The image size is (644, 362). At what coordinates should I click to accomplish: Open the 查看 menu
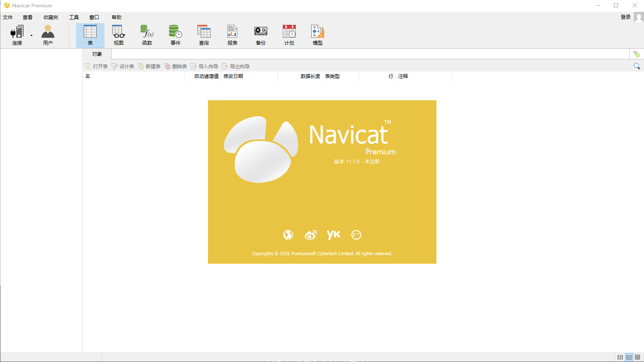pyautogui.click(x=28, y=17)
